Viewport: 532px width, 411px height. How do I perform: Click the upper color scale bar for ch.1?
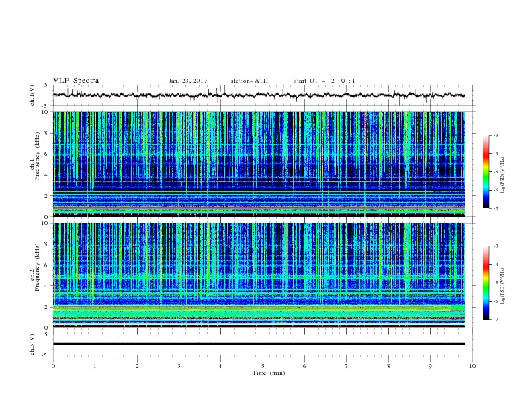click(486, 172)
